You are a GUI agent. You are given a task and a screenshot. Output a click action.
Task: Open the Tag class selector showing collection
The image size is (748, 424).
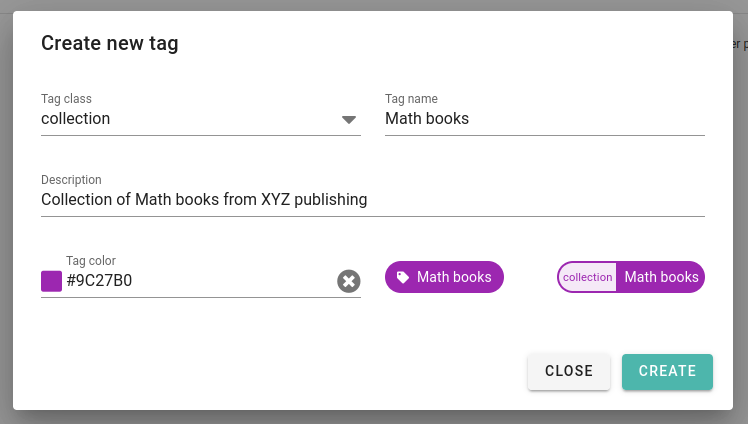[x=201, y=118]
